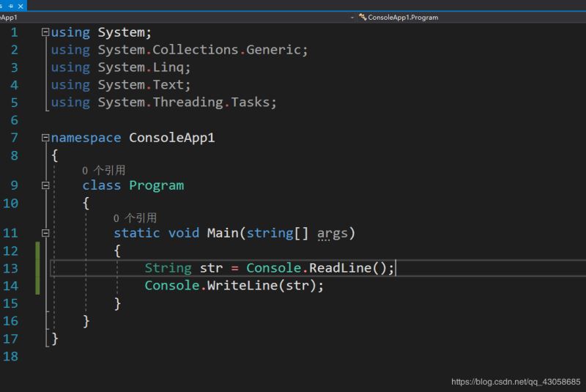This screenshot has height=392, width=586.
Task: Click 'System.Text' on line 4
Action: pyautogui.click(x=141, y=85)
